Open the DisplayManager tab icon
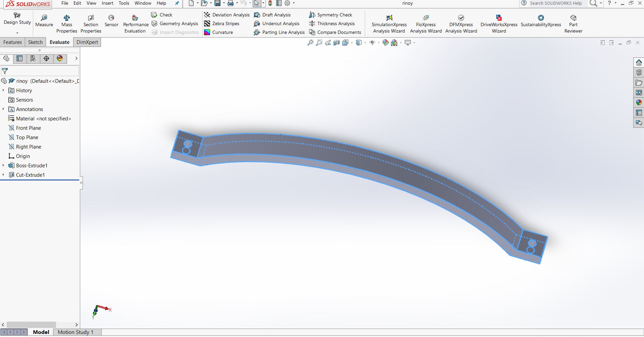The image size is (644, 337). pyautogui.click(x=60, y=59)
